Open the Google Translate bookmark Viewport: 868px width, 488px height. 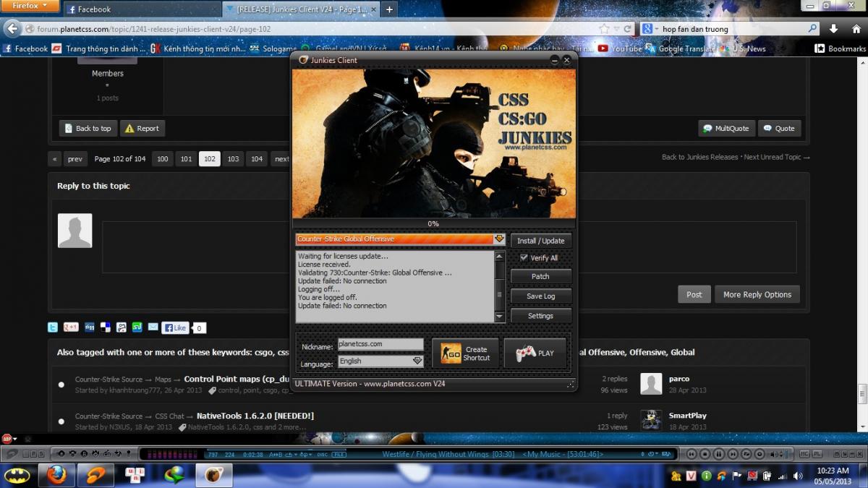681,48
